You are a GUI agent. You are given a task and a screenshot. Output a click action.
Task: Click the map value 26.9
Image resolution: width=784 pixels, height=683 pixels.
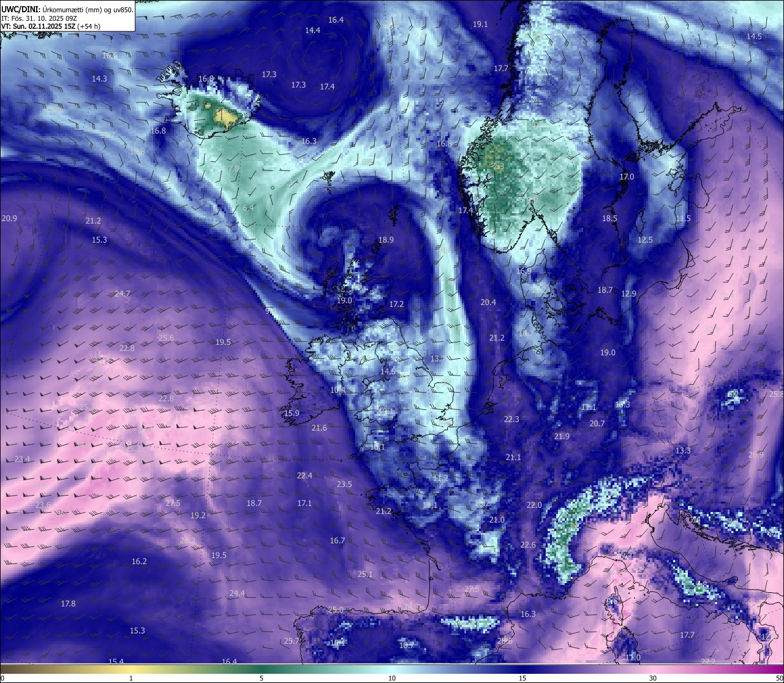coord(756,455)
